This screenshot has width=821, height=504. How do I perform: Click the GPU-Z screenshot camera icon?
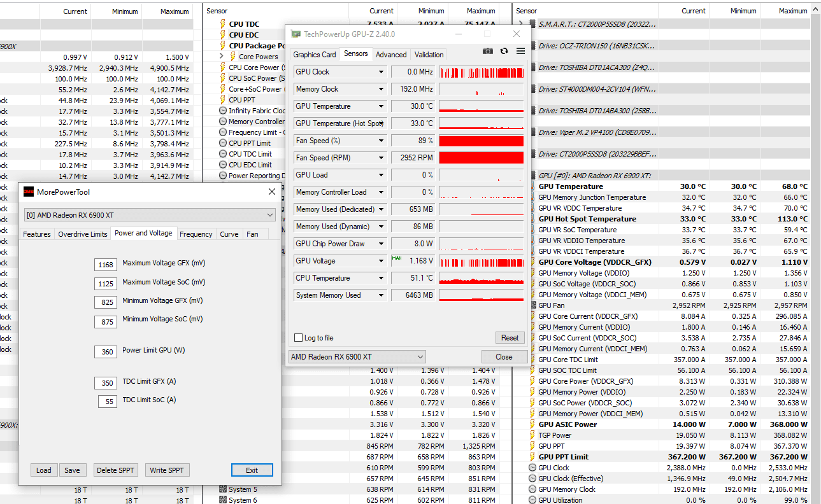pyautogui.click(x=488, y=51)
